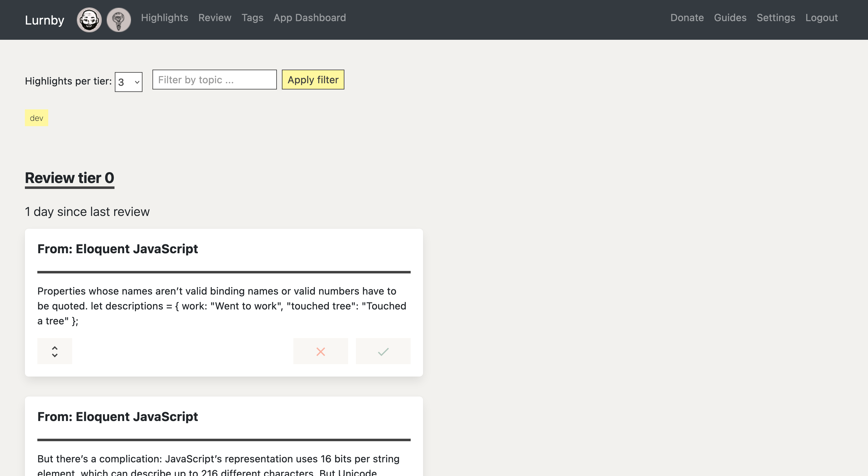Click Logout in the navbar
868x476 pixels.
[x=821, y=17]
